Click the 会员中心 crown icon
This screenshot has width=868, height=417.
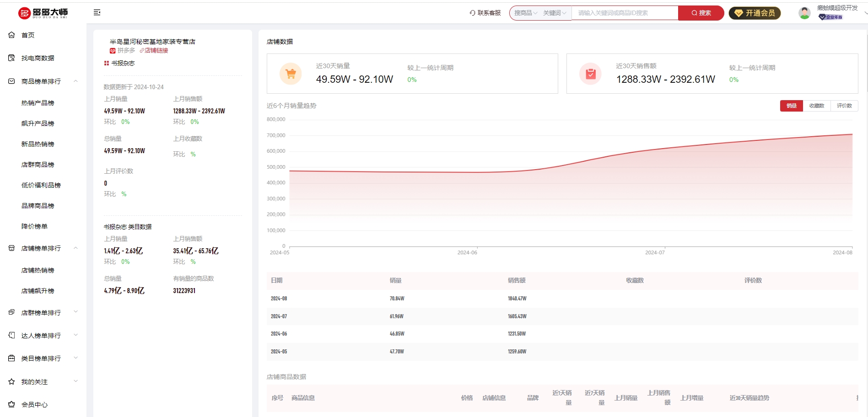click(x=11, y=404)
